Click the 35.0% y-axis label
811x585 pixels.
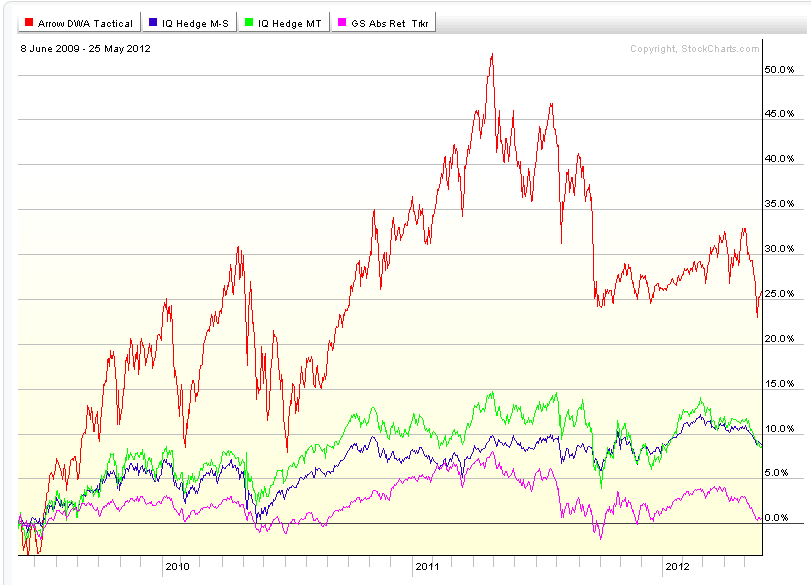(x=780, y=204)
